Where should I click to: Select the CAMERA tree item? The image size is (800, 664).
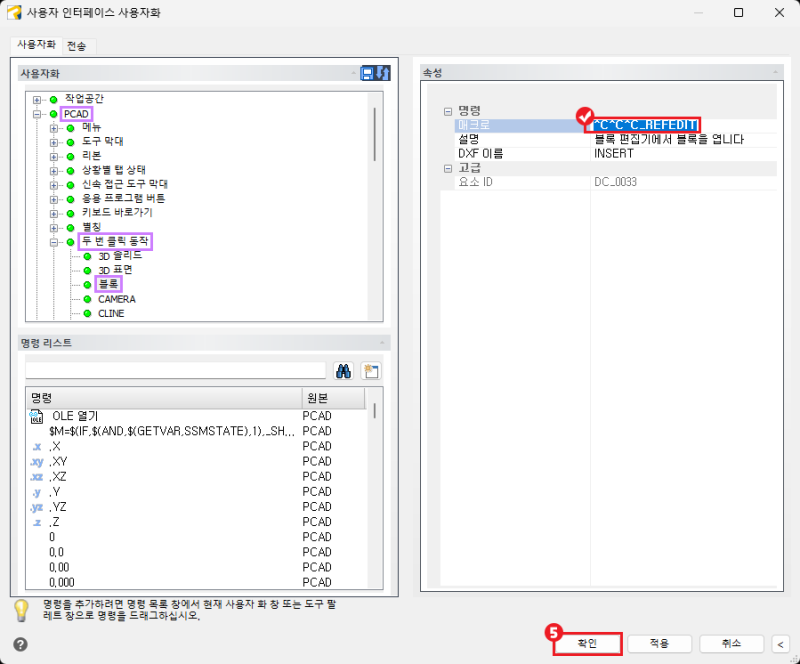click(117, 299)
